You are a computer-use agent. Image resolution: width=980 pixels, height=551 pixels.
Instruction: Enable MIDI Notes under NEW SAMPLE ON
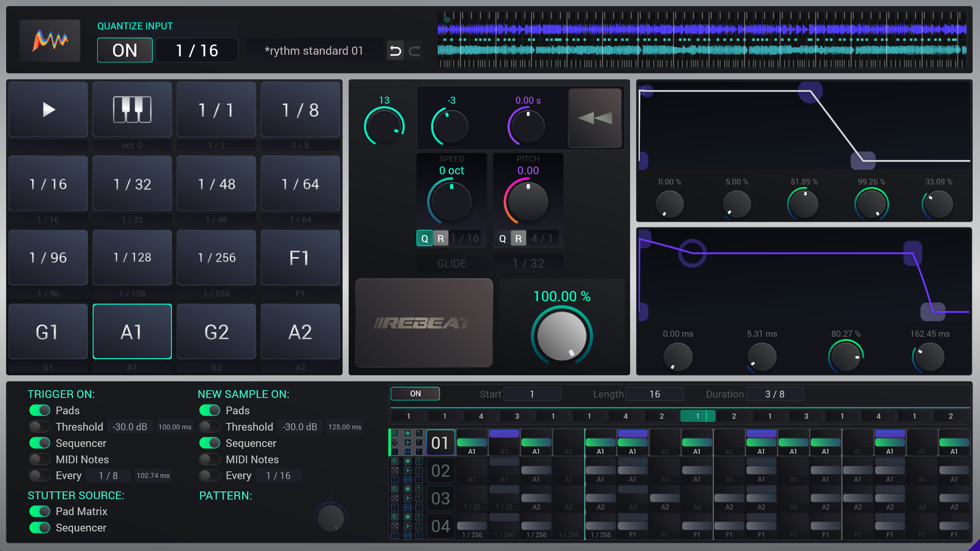(209, 459)
